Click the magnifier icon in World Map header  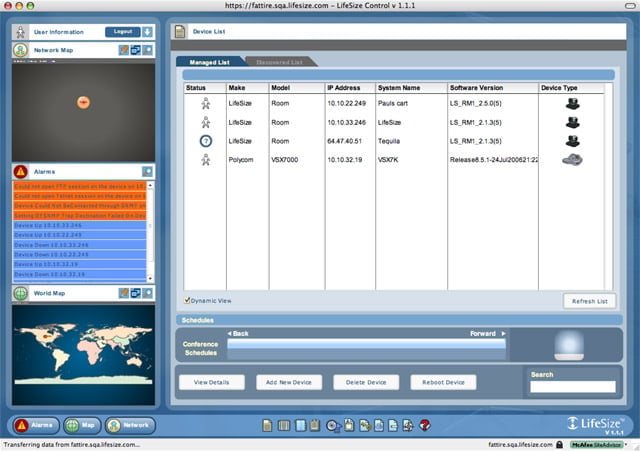pos(147,293)
